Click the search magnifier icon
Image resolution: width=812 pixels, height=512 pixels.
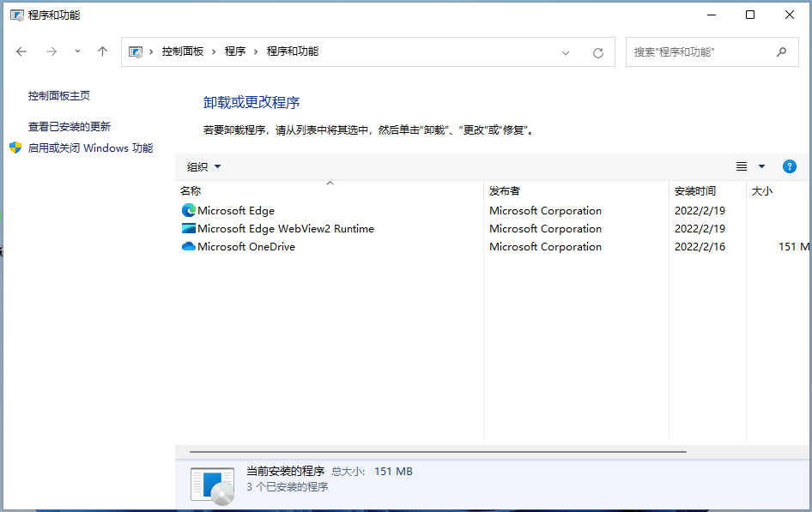782,51
